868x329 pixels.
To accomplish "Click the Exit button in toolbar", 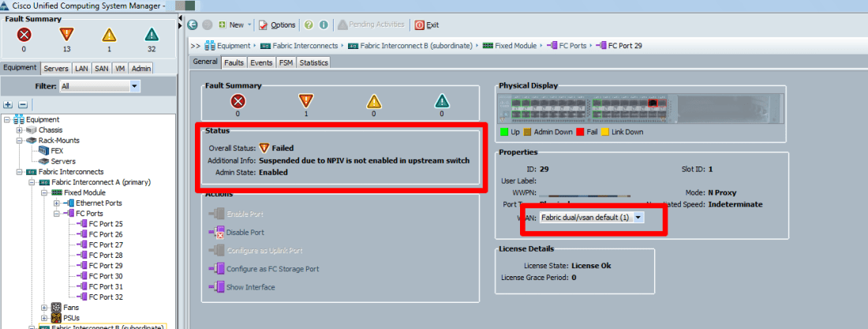I will pyautogui.click(x=427, y=25).
